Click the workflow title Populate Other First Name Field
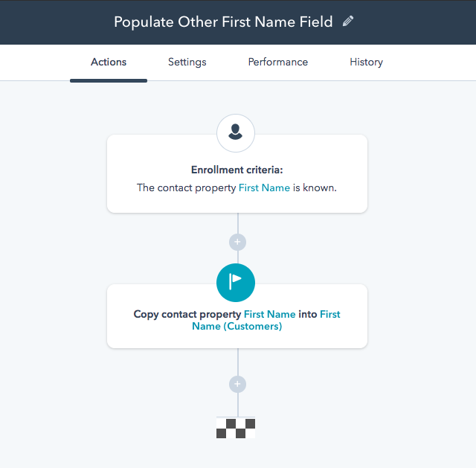476x468 pixels. 223,22
